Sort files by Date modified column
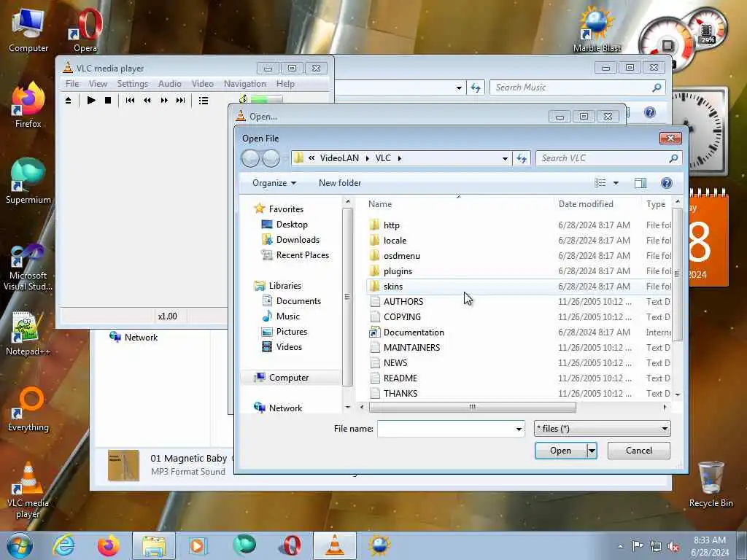The image size is (747, 560). click(586, 204)
